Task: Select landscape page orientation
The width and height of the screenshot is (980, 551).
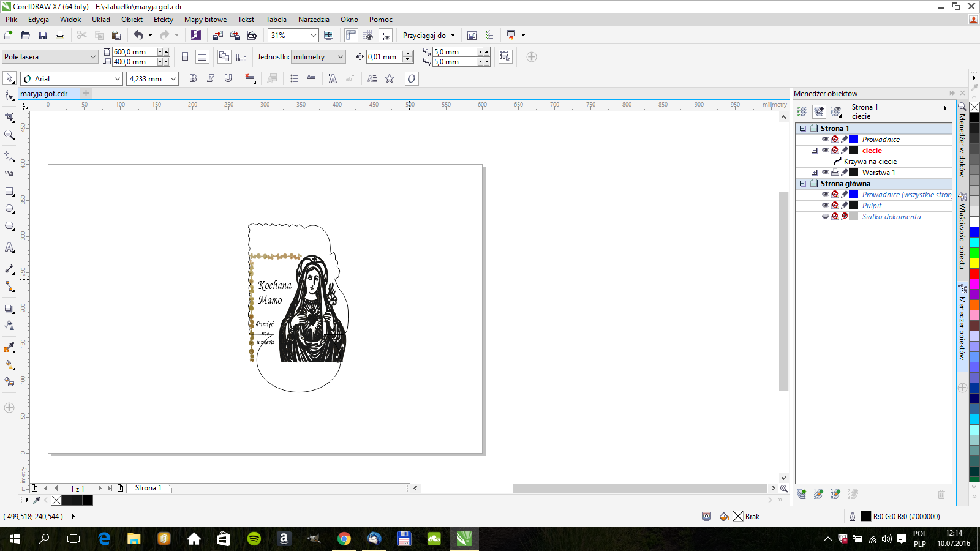Action: tap(202, 57)
